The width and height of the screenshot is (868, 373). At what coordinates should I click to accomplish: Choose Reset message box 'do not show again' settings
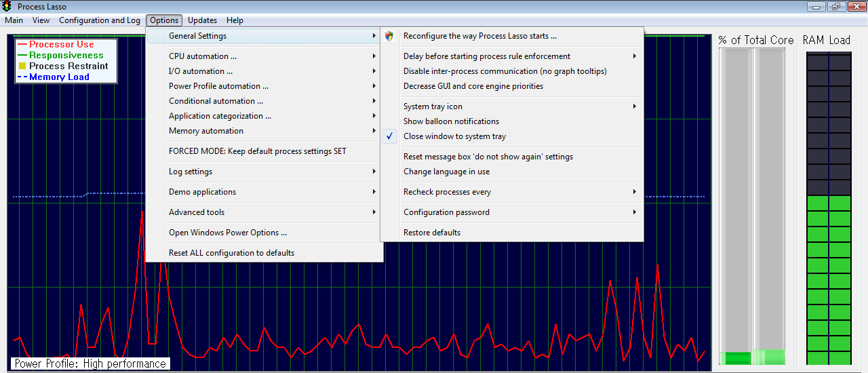point(512,157)
